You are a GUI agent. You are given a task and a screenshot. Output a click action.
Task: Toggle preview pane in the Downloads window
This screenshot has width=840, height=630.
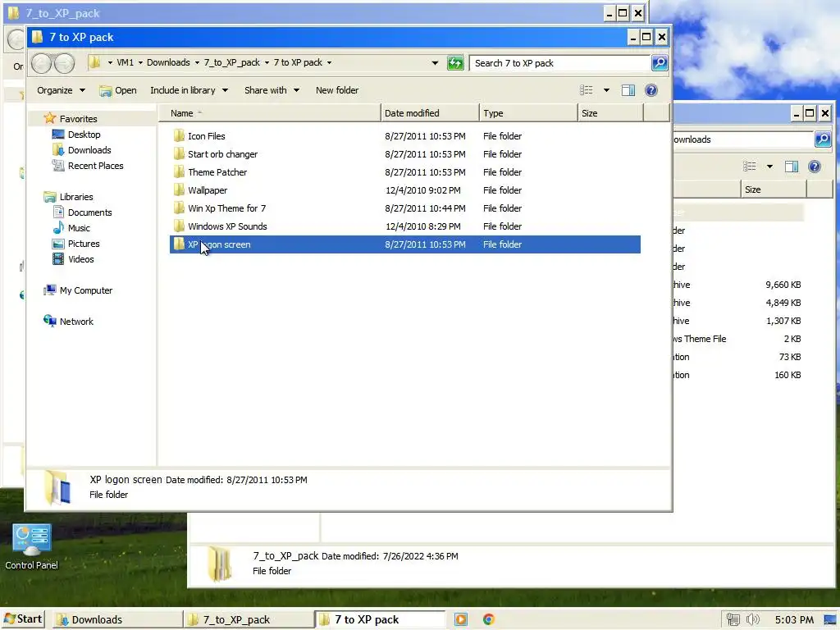tap(792, 167)
